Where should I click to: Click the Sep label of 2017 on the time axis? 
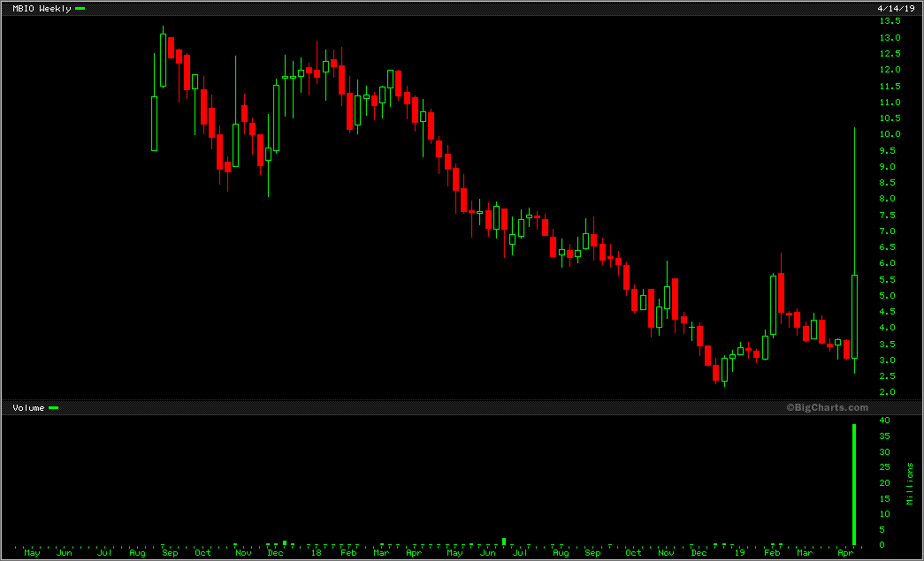pyautogui.click(x=171, y=553)
